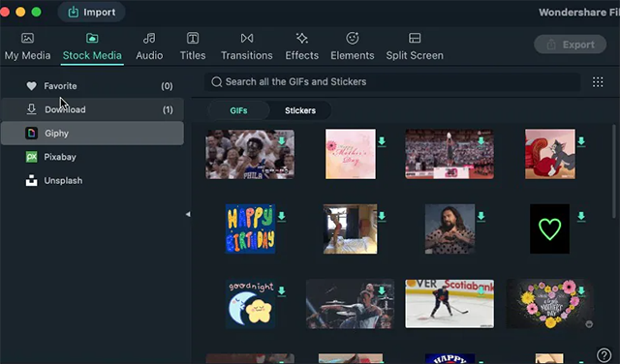Download the bedroom flip GIF

pyautogui.click(x=382, y=216)
